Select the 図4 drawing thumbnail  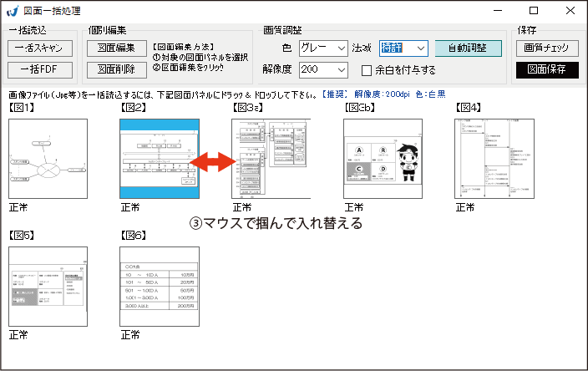(494, 158)
